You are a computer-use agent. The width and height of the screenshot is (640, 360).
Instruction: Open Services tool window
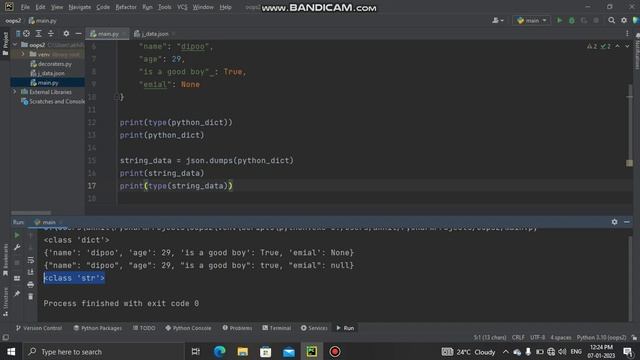(314, 328)
